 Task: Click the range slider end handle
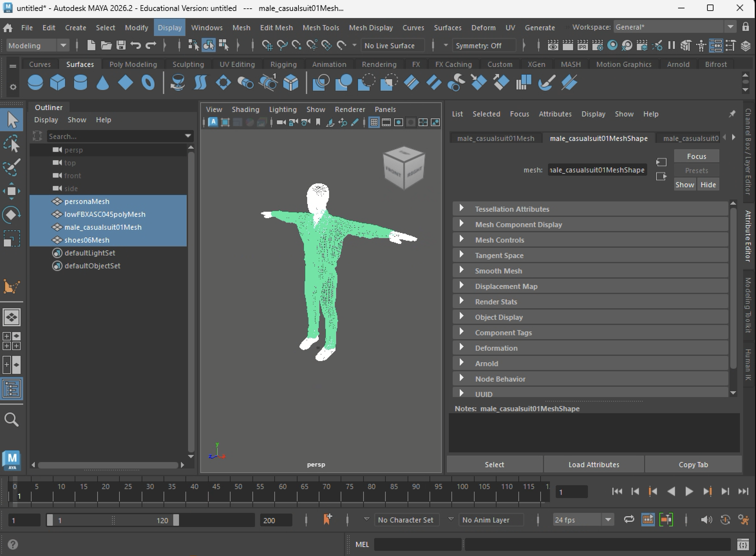tap(176, 520)
